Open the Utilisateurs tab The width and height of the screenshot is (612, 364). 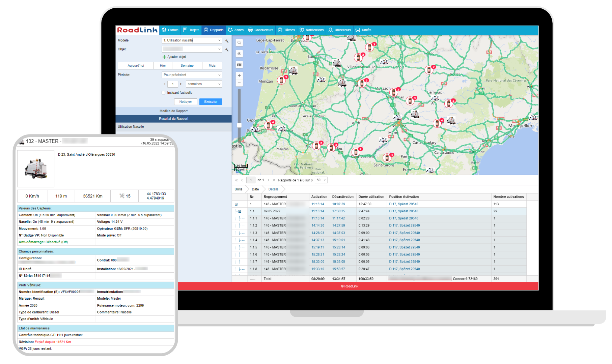[340, 30]
